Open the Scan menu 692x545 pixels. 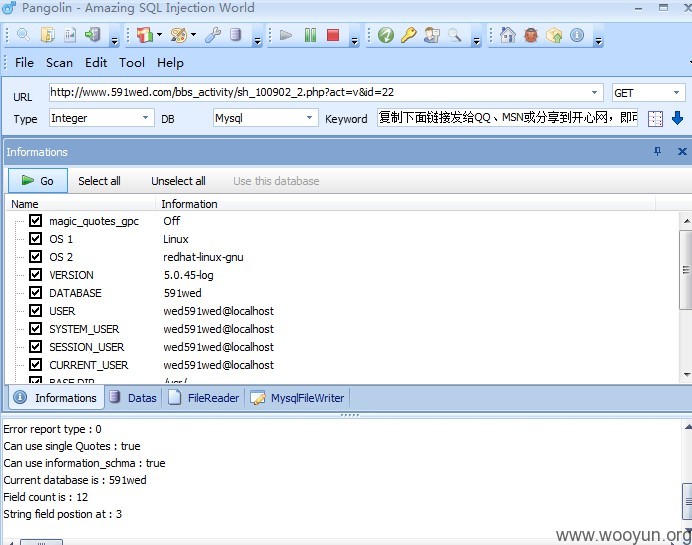(x=59, y=63)
